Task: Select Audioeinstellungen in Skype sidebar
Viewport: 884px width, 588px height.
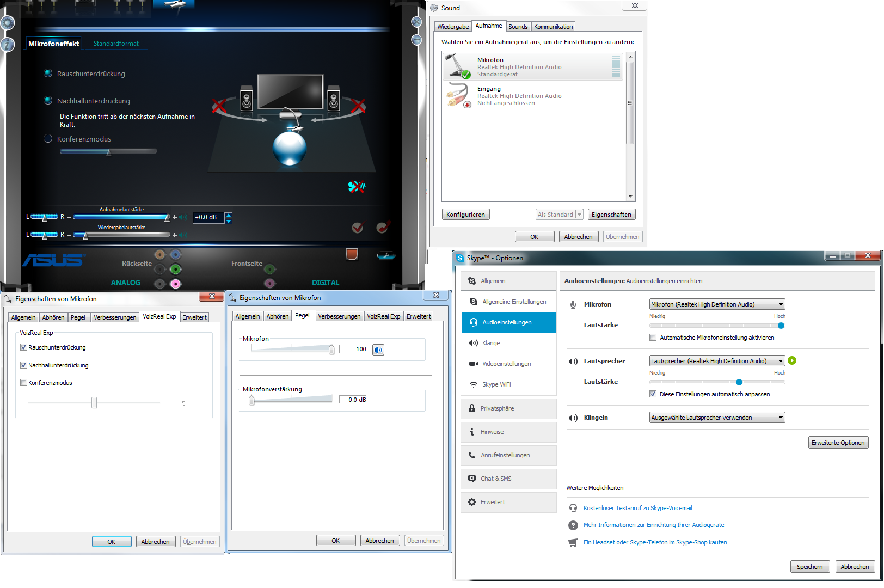Action: pos(508,322)
